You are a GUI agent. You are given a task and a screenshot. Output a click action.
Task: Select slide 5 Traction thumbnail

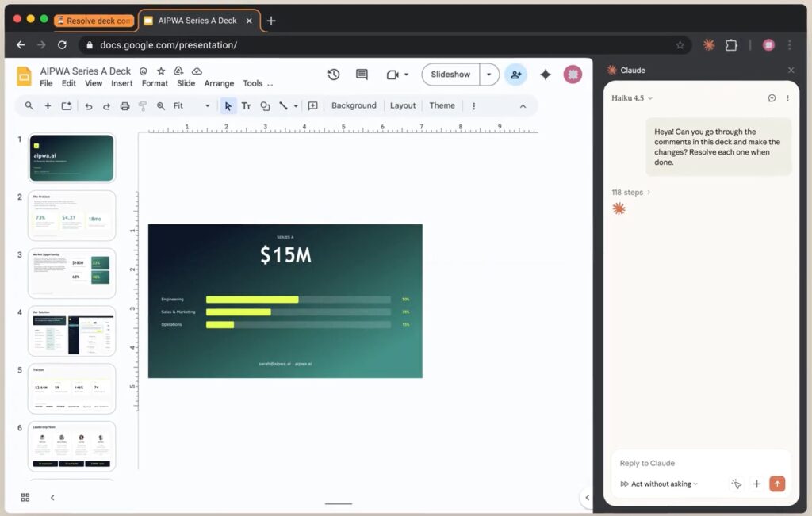click(72, 388)
